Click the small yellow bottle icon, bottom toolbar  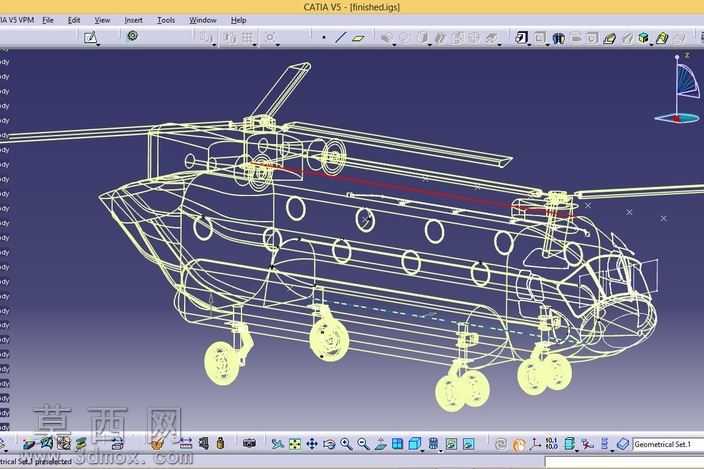(220, 443)
